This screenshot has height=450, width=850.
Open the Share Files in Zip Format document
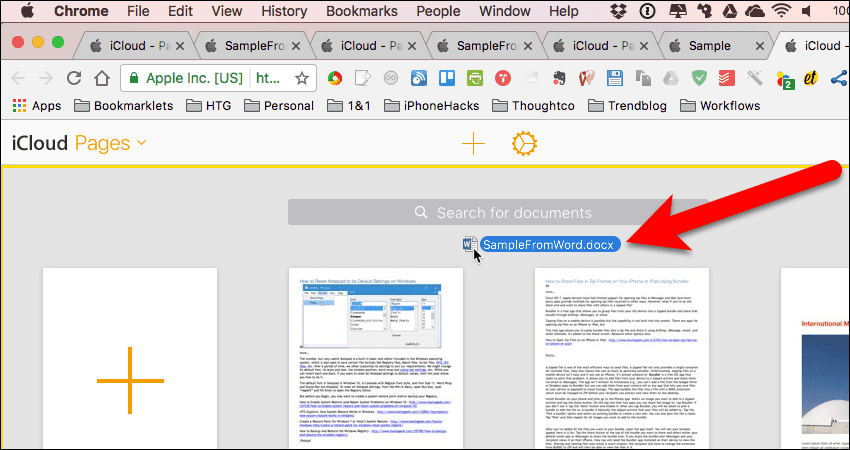pyautogui.click(x=622, y=358)
